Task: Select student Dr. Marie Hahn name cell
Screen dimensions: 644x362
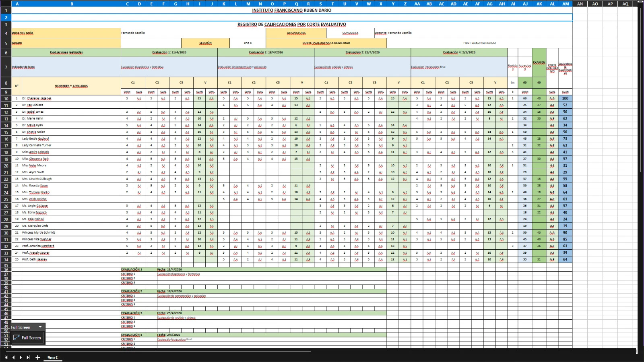Action: [71, 119]
